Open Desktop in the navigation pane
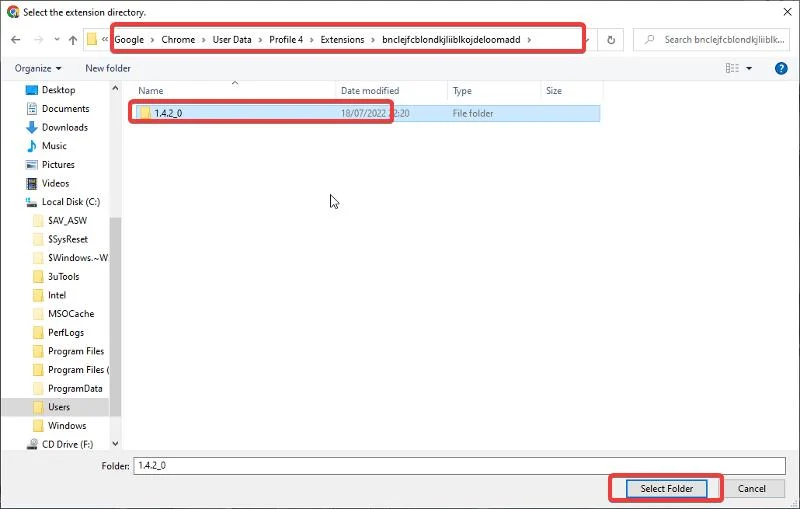Image resolution: width=800 pixels, height=509 pixels. 58,90
